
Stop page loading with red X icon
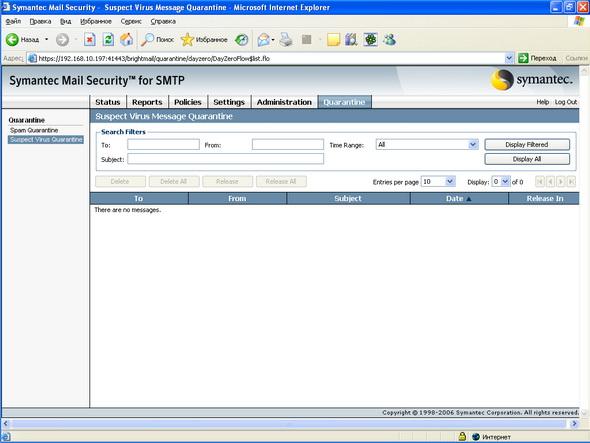pyautogui.click(x=90, y=40)
